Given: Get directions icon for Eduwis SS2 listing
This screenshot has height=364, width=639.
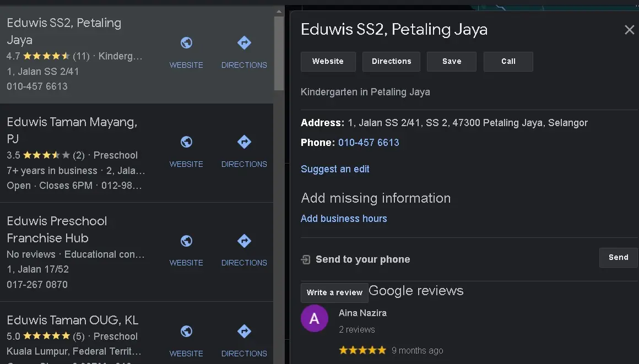Looking at the screenshot, I should coord(244,43).
